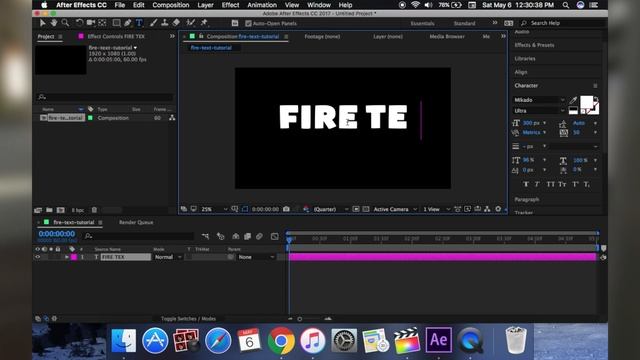Select the Brush tool
This screenshot has height=360, width=640.
pos(153,23)
